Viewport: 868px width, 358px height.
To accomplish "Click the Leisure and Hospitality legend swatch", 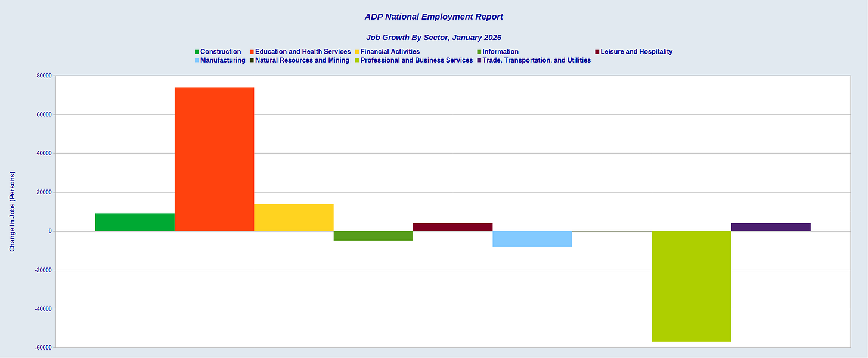I will [597, 52].
